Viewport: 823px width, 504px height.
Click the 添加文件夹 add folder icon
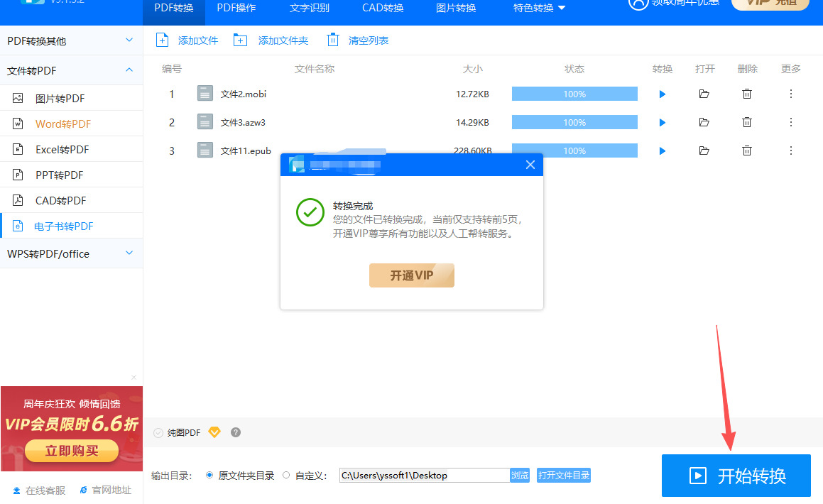click(x=241, y=40)
